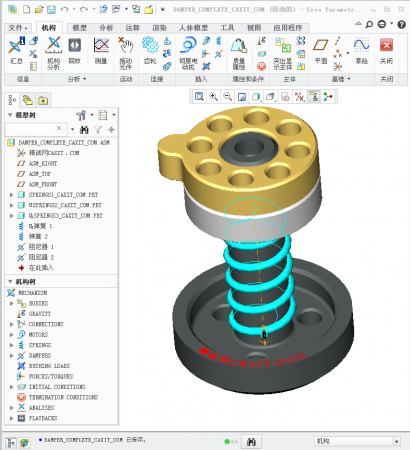Open the 机构 selection filter combo box
This screenshot has width=410, height=450.
[357, 441]
